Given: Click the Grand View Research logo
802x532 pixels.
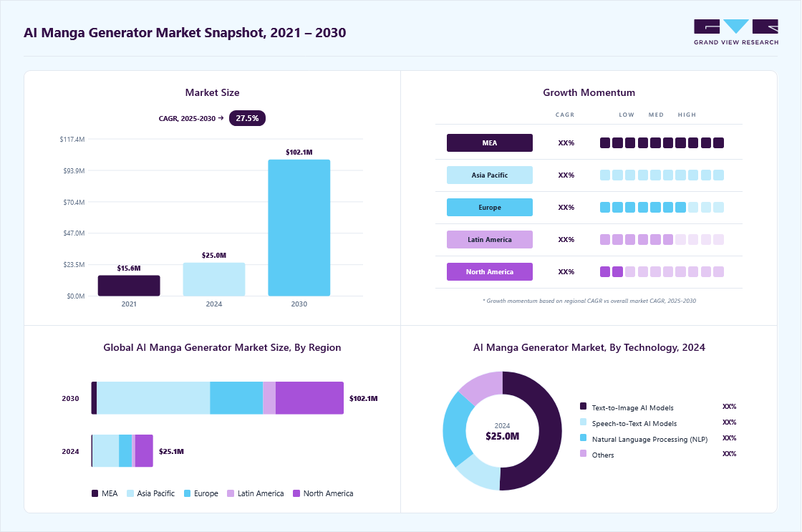Looking at the screenshot, I should [736, 32].
